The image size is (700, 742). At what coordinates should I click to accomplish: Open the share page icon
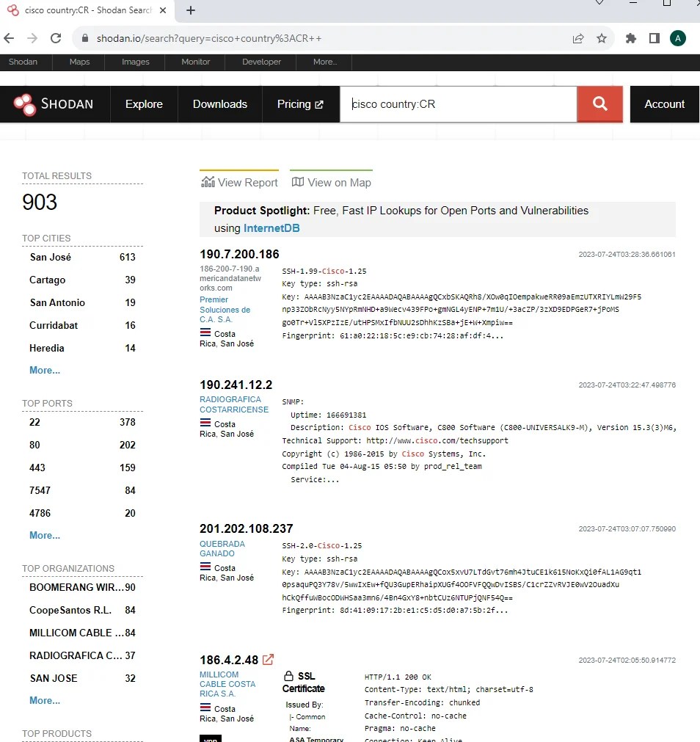(578, 38)
